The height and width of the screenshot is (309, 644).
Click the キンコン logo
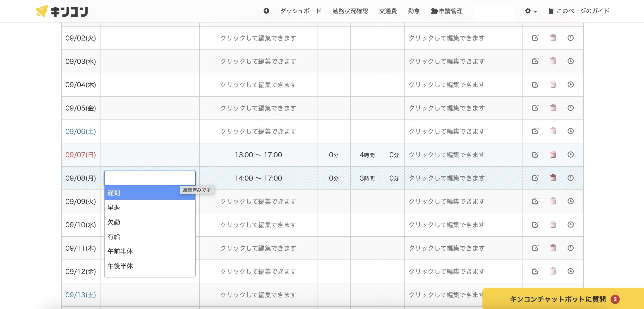pyautogui.click(x=62, y=11)
